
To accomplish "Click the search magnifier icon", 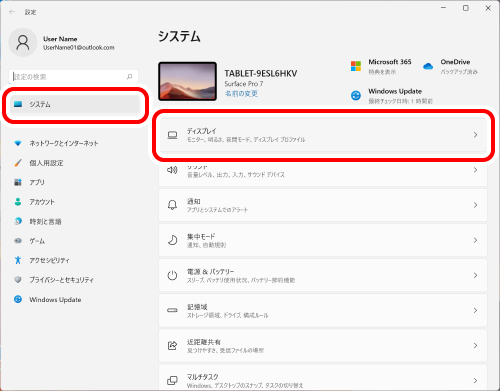I will (x=130, y=77).
